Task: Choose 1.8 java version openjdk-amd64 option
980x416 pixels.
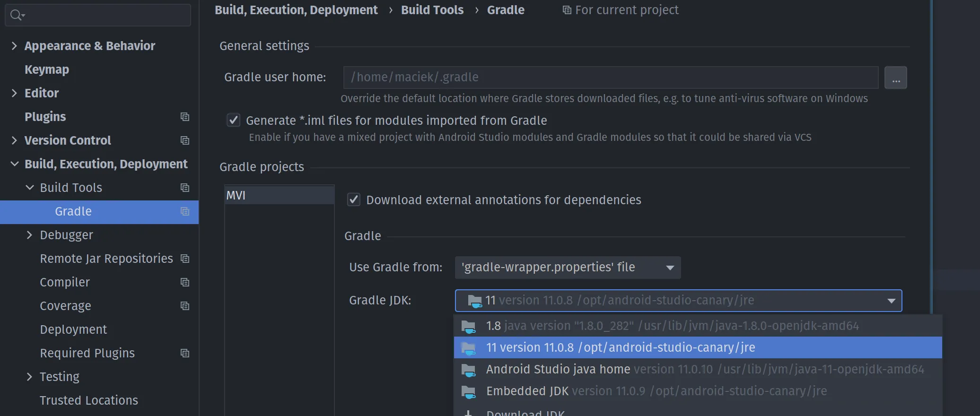Action: [x=698, y=326]
